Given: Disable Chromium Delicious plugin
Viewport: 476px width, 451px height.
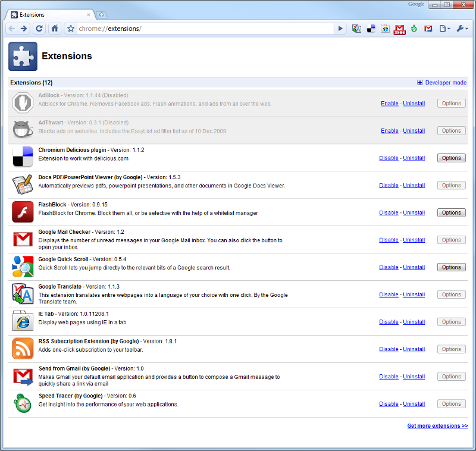Looking at the screenshot, I should (389, 158).
